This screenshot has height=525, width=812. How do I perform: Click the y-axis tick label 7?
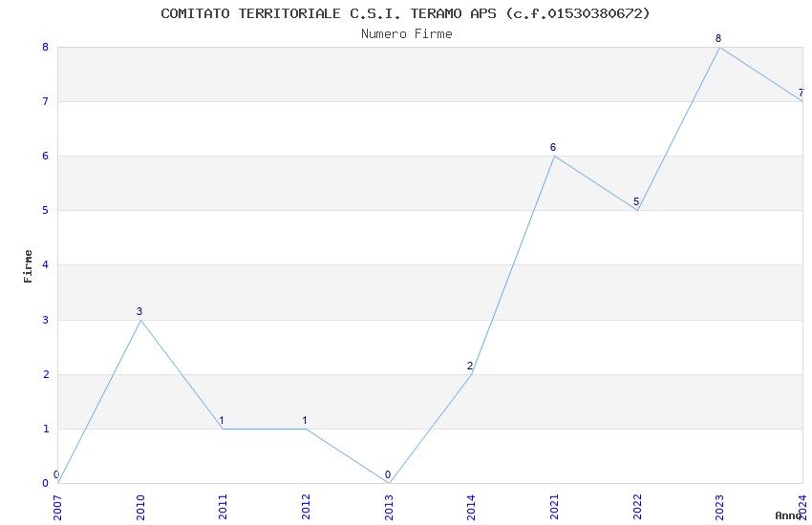click(x=46, y=101)
